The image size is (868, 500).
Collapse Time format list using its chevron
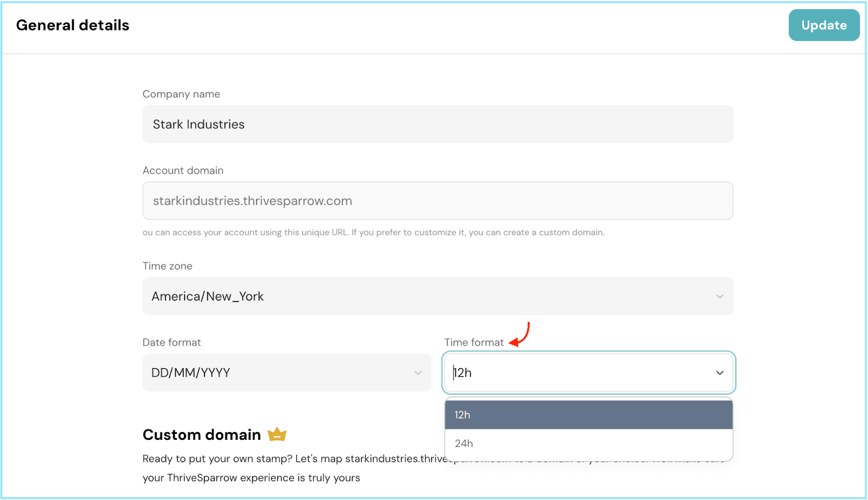point(719,373)
